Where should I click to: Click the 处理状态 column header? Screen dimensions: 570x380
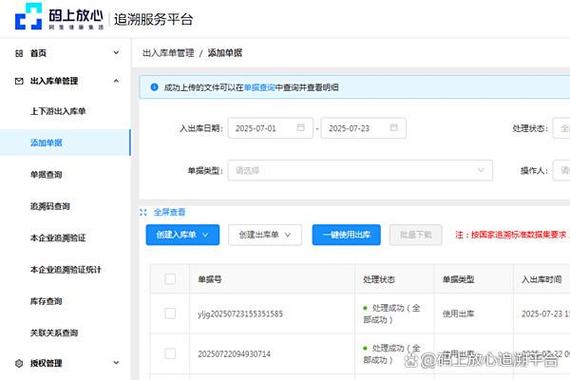pyautogui.click(x=379, y=279)
